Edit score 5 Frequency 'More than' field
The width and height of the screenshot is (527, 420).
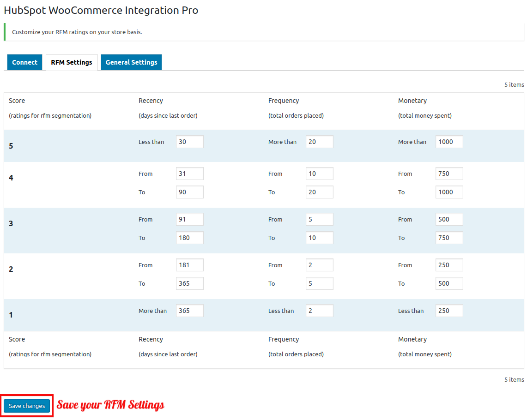click(319, 142)
